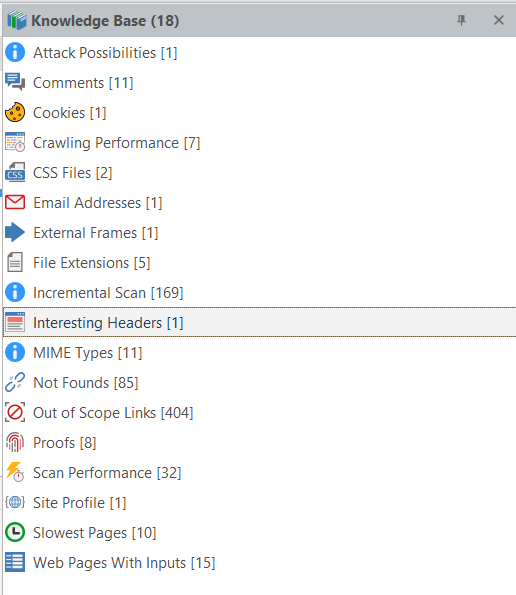This screenshot has height=595, width=516.
Task: Click the Proofs fingerprint icon
Action: click(x=15, y=442)
